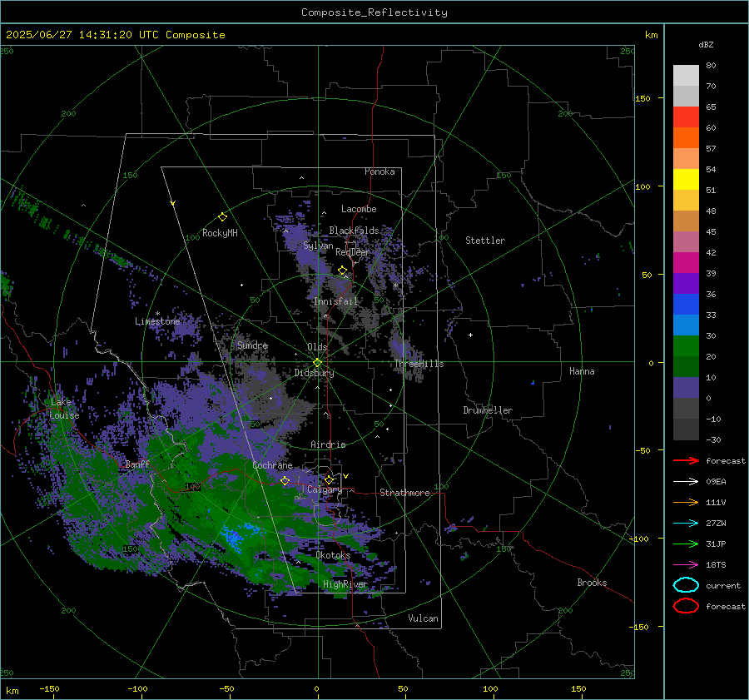This screenshot has width=749, height=700.
Task: Click the red 'forecast' ellipse legend icon
Action: [x=686, y=606]
